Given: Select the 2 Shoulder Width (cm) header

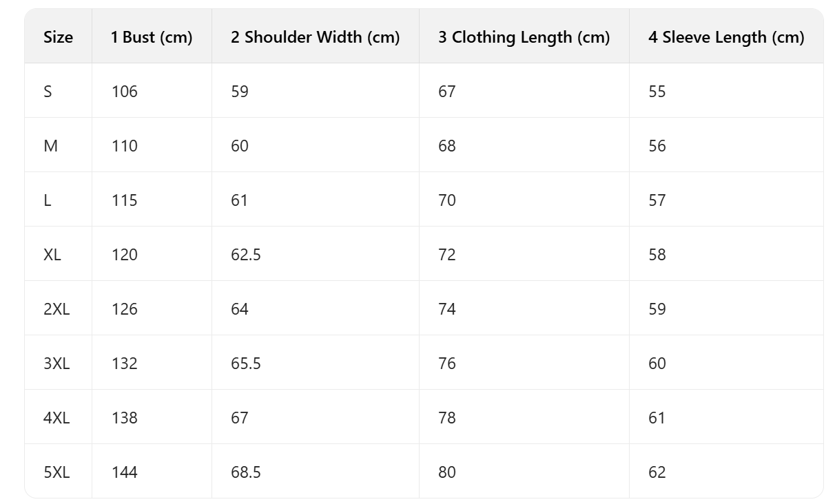Looking at the screenshot, I should coord(315,37).
